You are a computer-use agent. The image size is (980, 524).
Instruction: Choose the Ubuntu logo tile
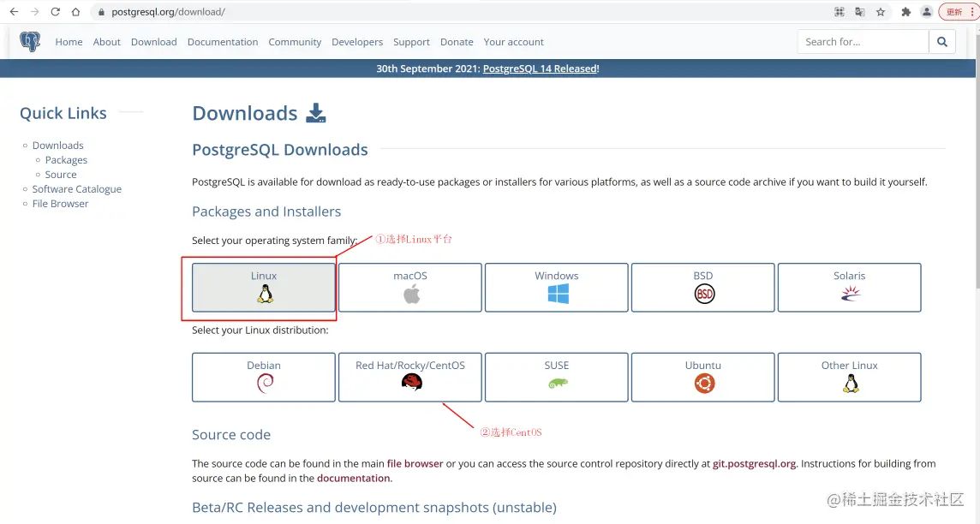pos(703,378)
